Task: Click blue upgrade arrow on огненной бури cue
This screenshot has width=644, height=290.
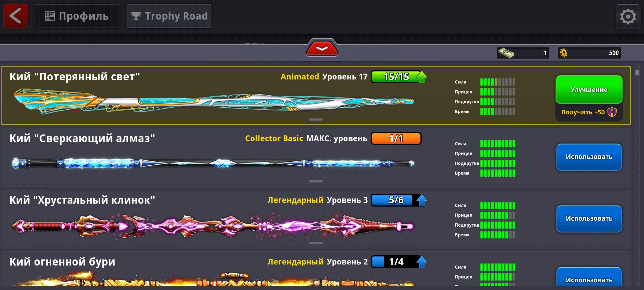Action: click(422, 262)
